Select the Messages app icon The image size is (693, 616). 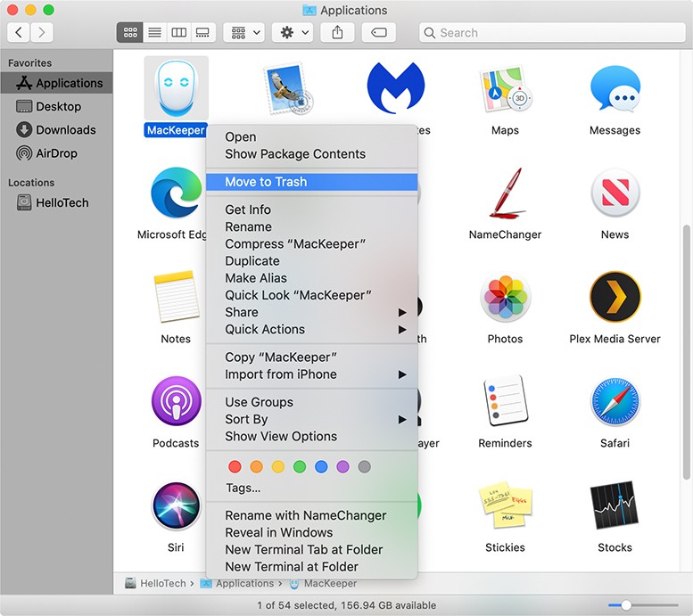615,89
